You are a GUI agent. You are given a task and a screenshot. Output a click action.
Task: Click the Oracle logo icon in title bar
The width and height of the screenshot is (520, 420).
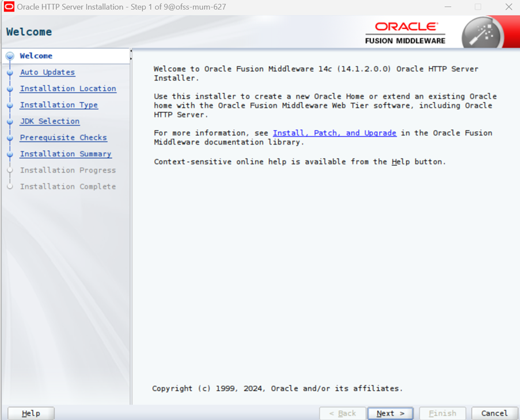pyautogui.click(x=9, y=7)
